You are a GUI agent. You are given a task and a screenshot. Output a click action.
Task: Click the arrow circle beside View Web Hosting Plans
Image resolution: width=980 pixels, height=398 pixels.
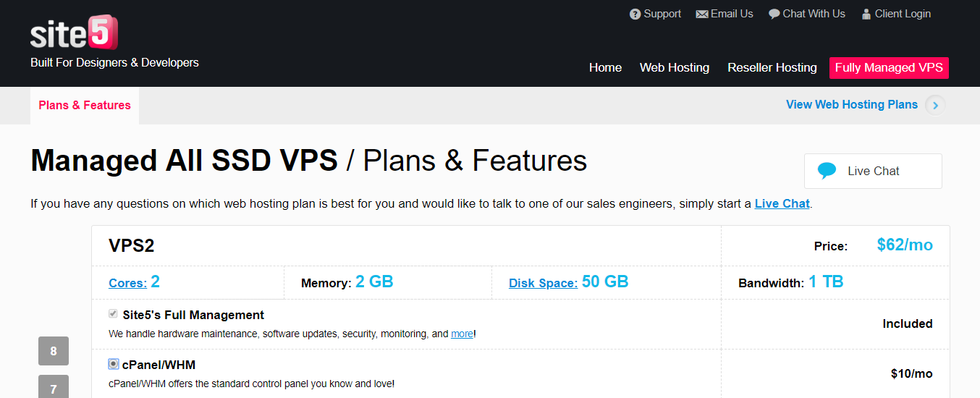point(935,105)
